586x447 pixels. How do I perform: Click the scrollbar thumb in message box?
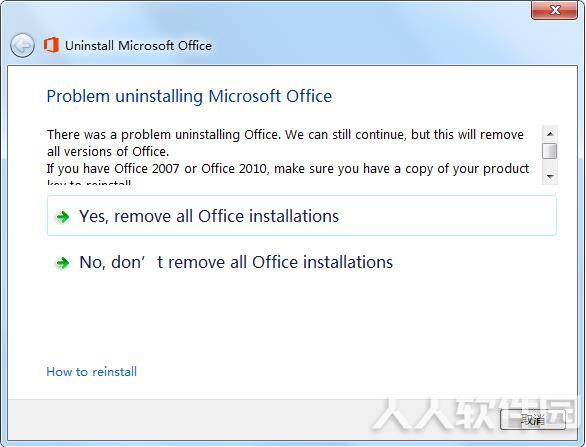tap(550, 151)
